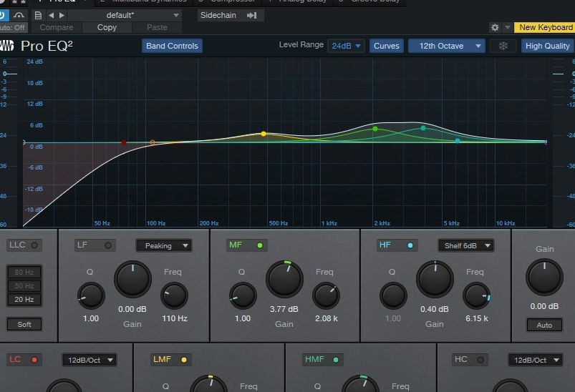Click the MF Q knob
Image resolution: width=575 pixels, height=392 pixels.
(x=243, y=295)
